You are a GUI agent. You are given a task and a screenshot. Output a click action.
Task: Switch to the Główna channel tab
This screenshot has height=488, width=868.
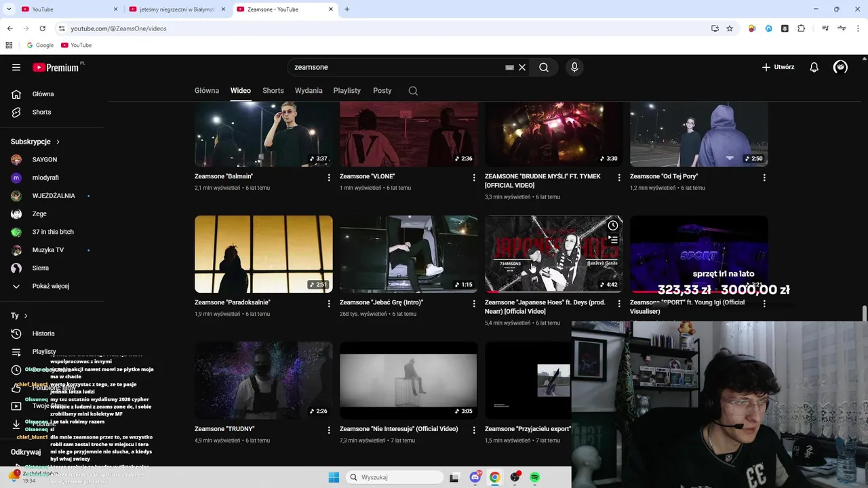coord(207,90)
